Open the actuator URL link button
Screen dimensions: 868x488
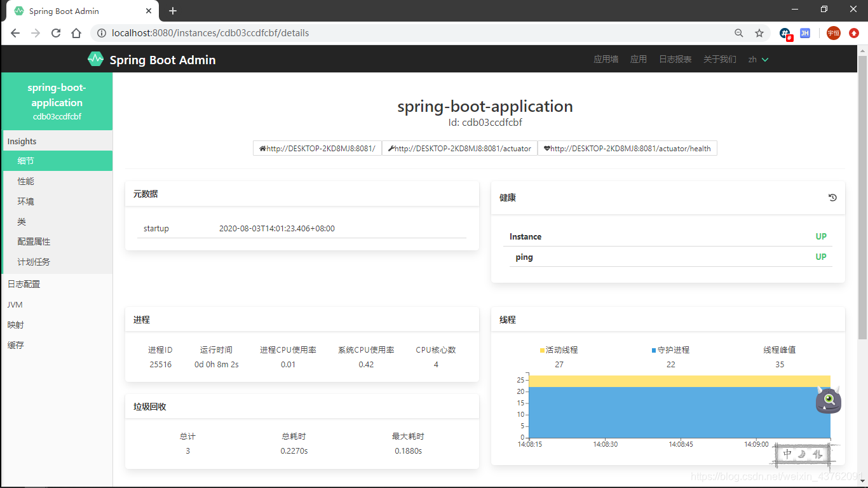click(x=459, y=148)
